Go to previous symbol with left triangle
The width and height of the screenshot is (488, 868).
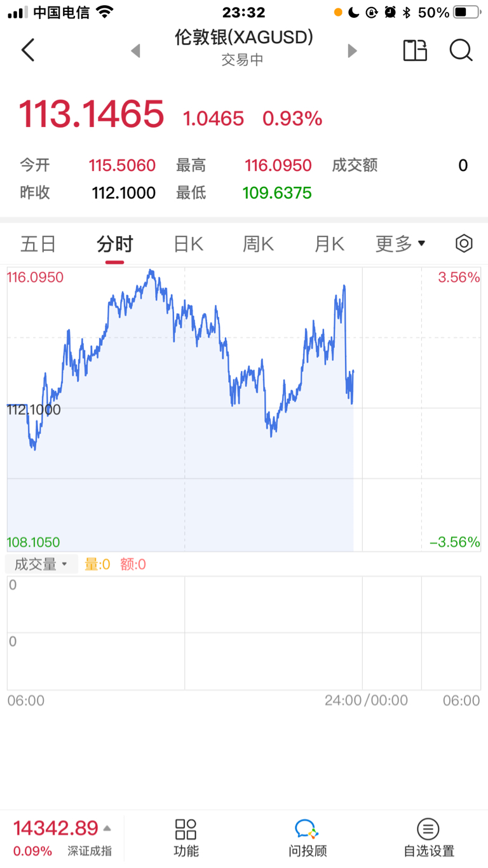point(135,51)
